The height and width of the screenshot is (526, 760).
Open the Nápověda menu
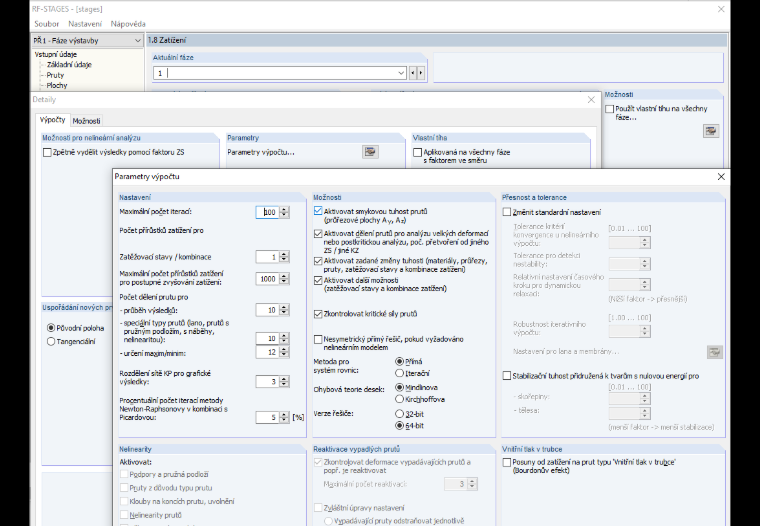pos(128,24)
